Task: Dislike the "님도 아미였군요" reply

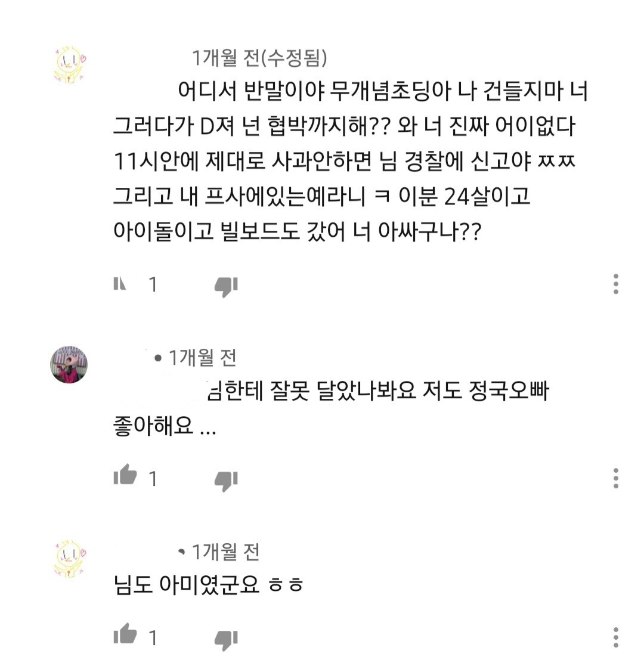Action: tap(226, 639)
